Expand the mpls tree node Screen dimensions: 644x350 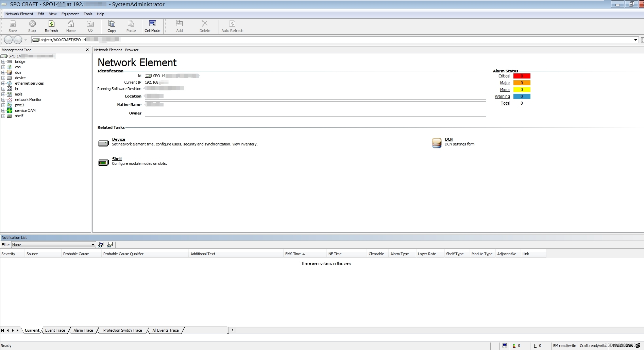coord(3,94)
